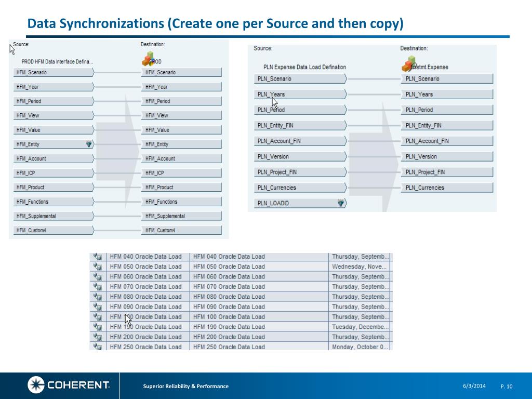
Task: Select the source HFM_Product dimension
Action: coord(54,187)
